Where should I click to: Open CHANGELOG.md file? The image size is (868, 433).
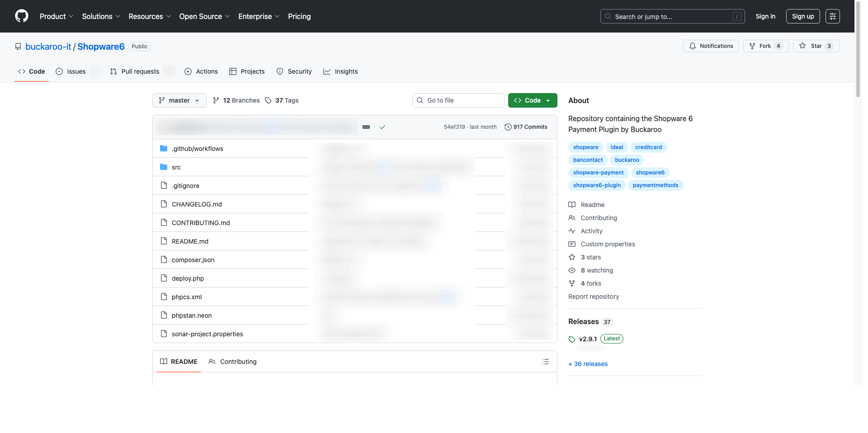pyautogui.click(x=197, y=204)
